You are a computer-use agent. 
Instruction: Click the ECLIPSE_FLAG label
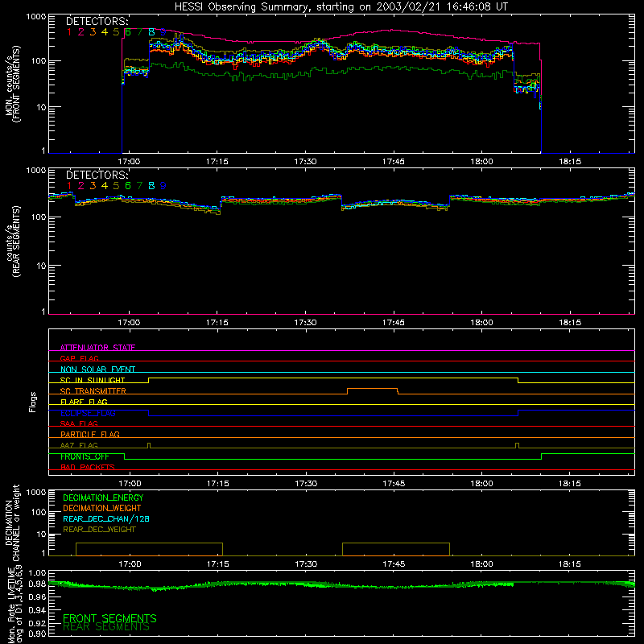click(88, 413)
